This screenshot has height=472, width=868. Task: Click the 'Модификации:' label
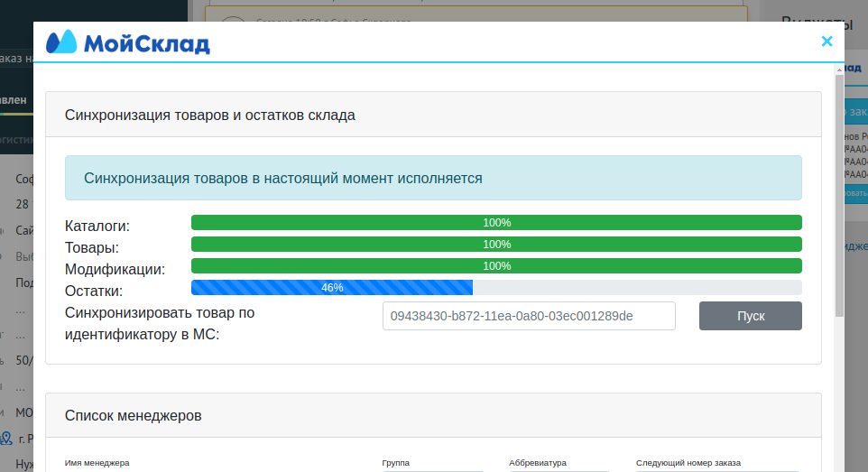115,269
